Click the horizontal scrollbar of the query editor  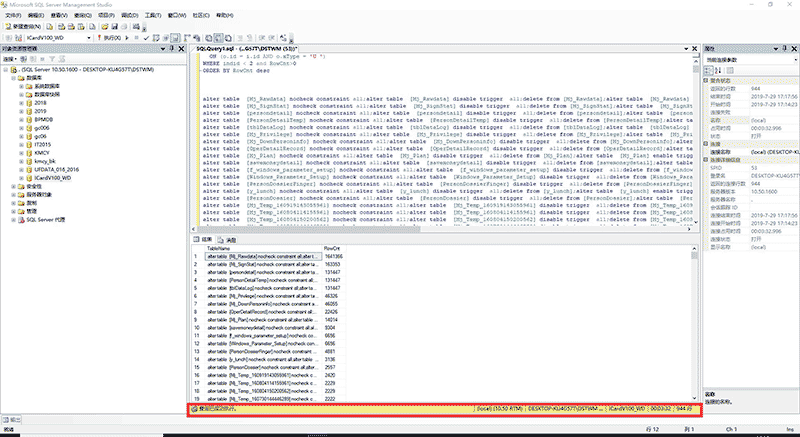click(x=442, y=229)
